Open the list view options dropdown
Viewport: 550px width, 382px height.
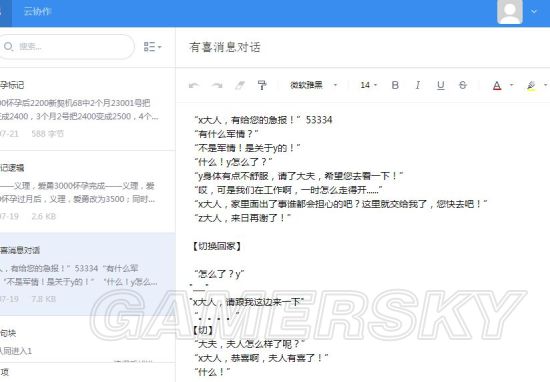coord(153,47)
